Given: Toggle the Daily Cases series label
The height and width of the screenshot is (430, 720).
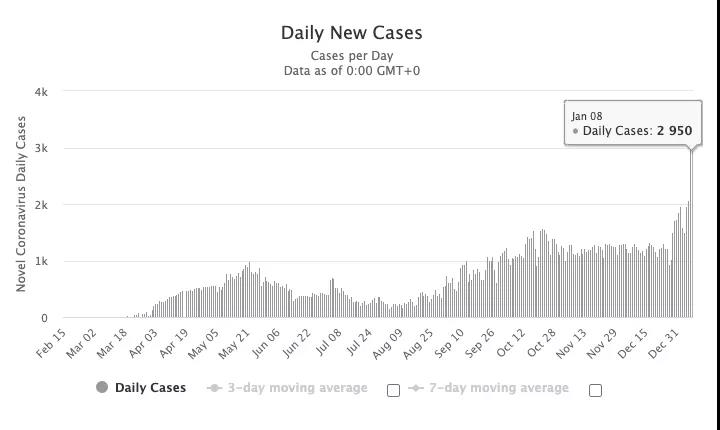Looking at the screenshot, I should (150, 388).
